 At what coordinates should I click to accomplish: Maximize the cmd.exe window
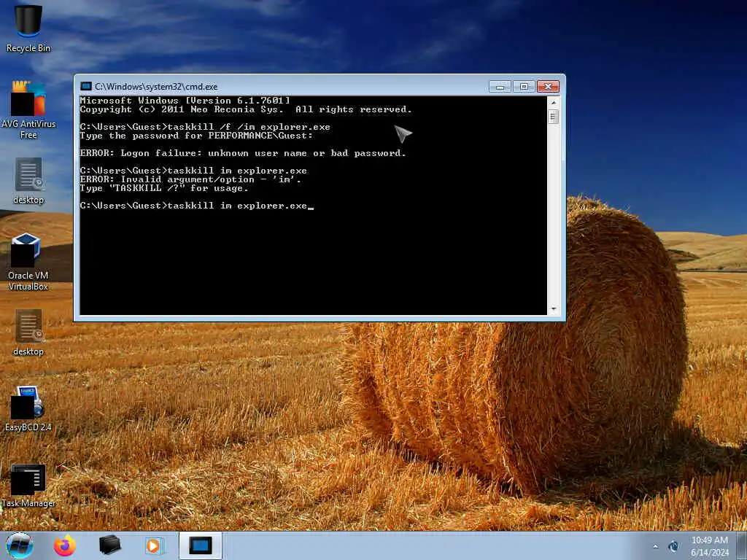[524, 87]
